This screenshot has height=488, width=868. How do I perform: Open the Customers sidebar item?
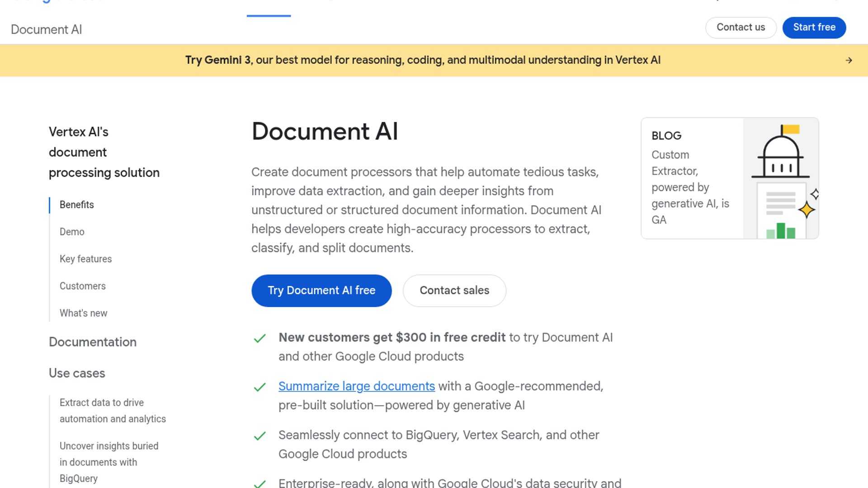coord(83,286)
